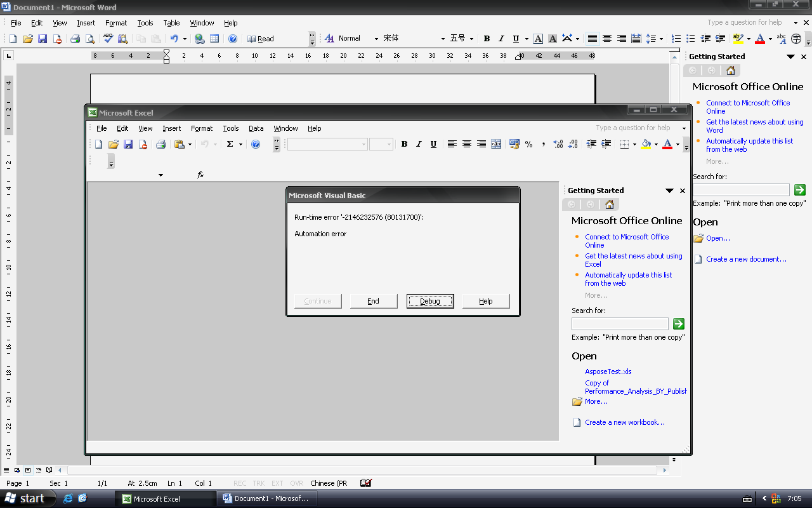Toggle Character Border in Word toolbar
The width and height of the screenshot is (812, 508).
pyautogui.click(x=538, y=39)
